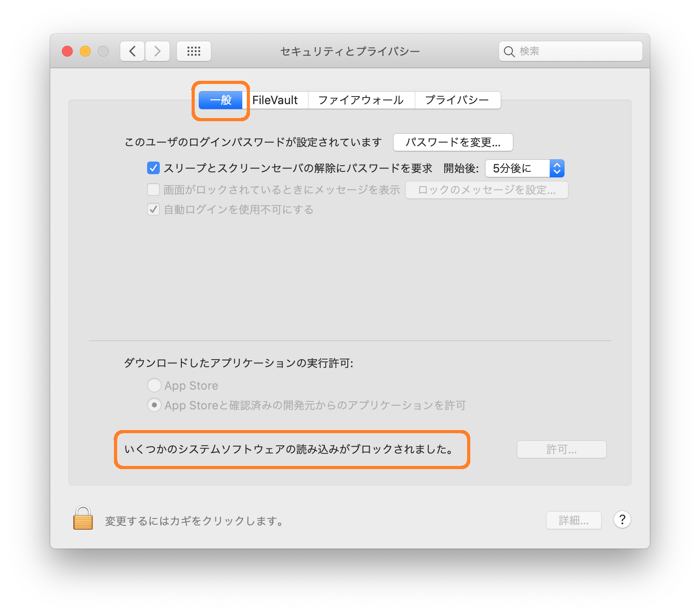Click the 許可 allow button
This screenshot has width=700, height=615.
[x=562, y=449]
